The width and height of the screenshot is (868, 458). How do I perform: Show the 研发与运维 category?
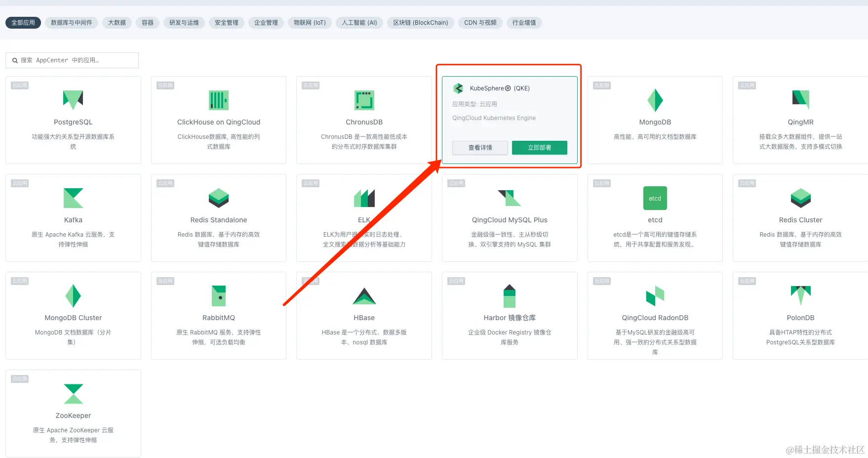pos(184,23)
